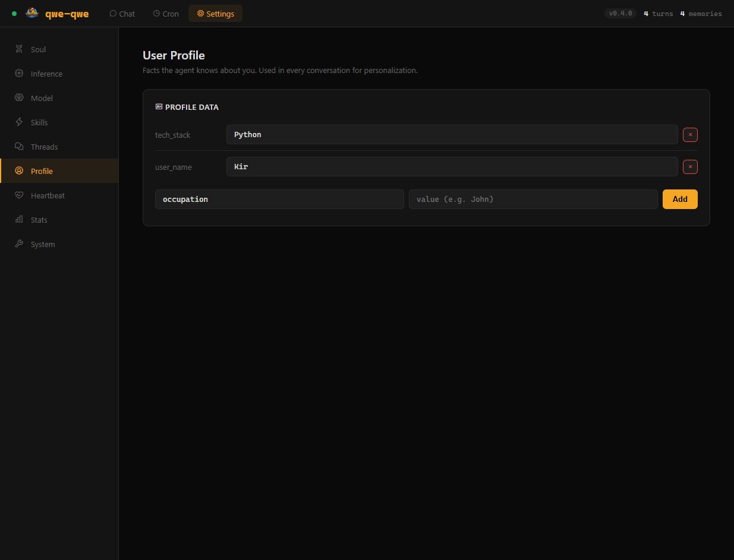The height and width of the screenshot is (560, 734).
Task: Click the profile description subtitle text
Action: click(280, 70)
